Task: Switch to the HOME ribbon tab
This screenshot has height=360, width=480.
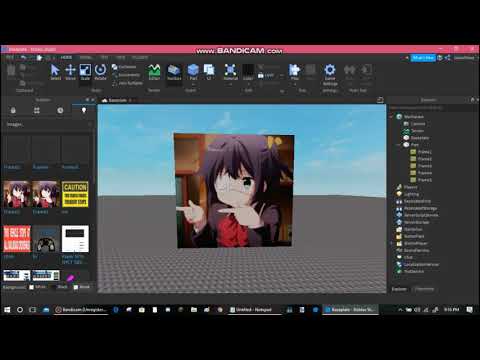Action: click(x=66, y=57)
